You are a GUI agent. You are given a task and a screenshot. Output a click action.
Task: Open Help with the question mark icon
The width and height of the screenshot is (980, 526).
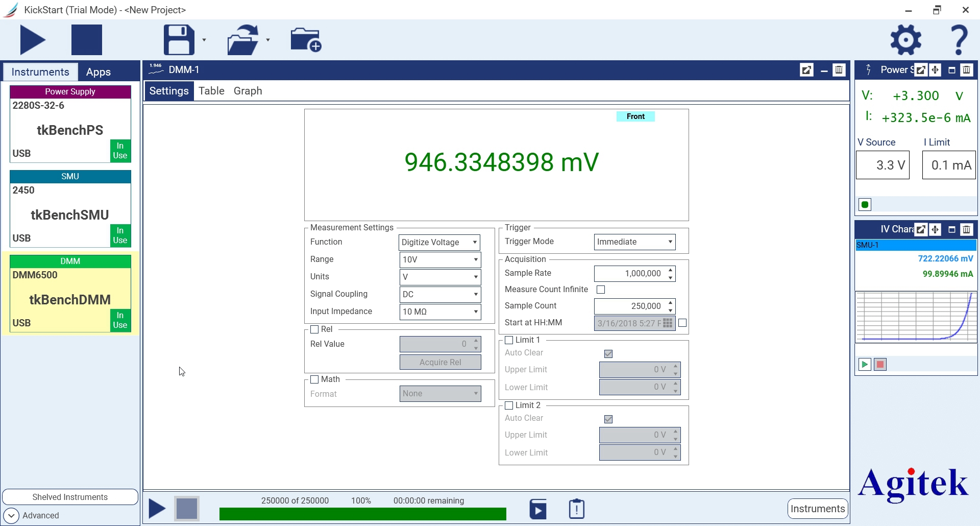click(959, 40)
